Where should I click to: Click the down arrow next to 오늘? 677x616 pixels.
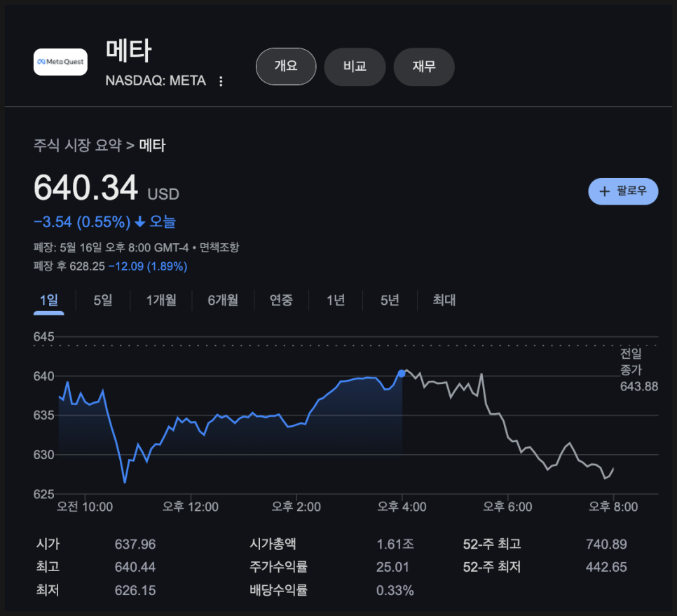pos(140,222)
